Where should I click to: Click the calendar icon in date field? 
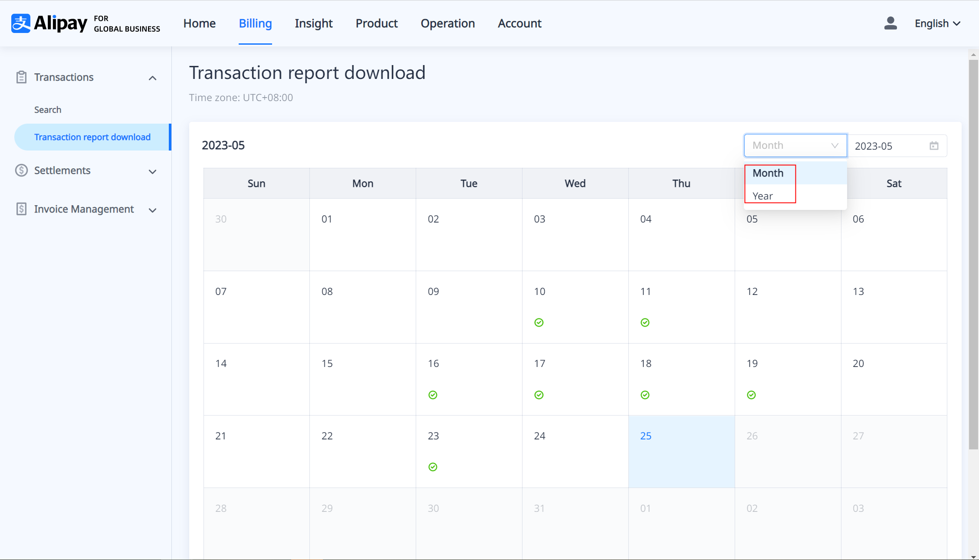point(934,146)
